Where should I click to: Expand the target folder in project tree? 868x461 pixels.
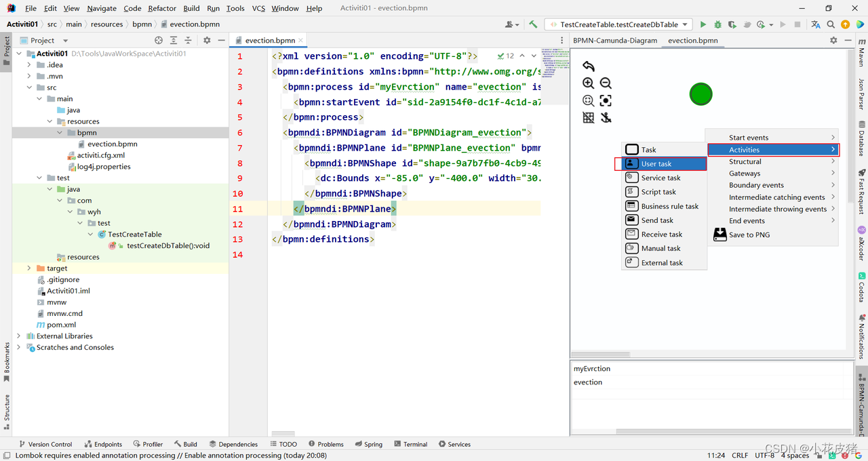[x=29, y=268]
